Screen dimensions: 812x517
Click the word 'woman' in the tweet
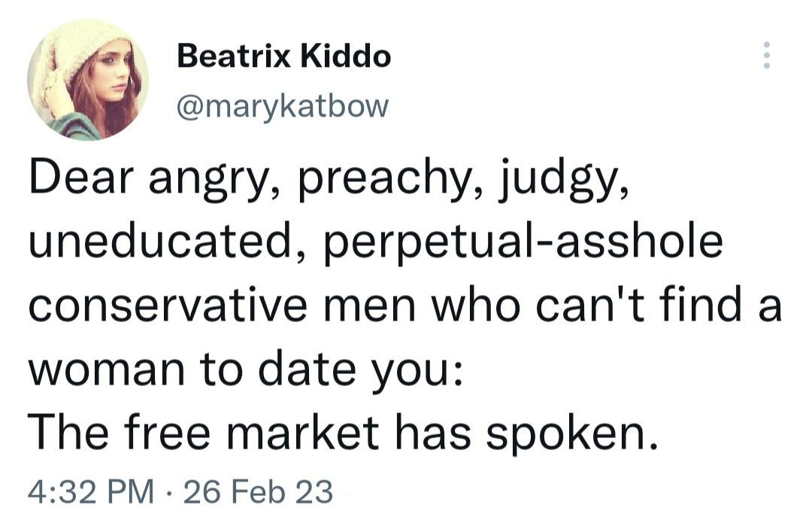[x=106, y=371]
